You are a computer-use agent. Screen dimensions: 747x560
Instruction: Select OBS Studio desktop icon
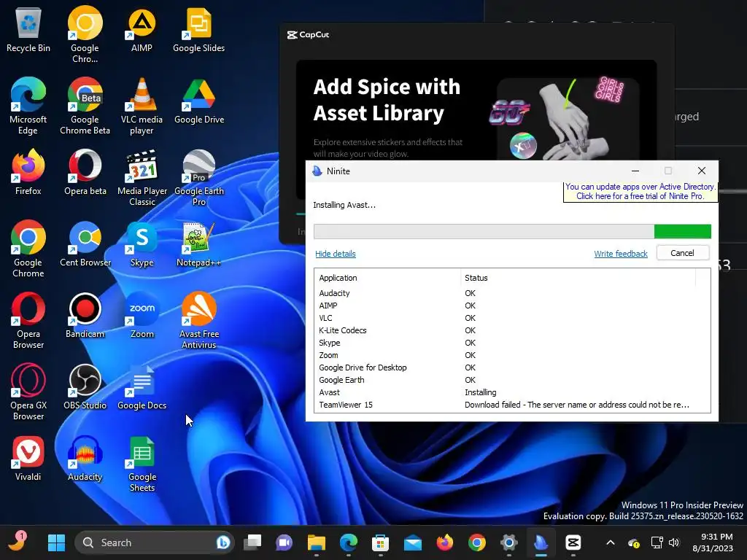coord(85,388)
